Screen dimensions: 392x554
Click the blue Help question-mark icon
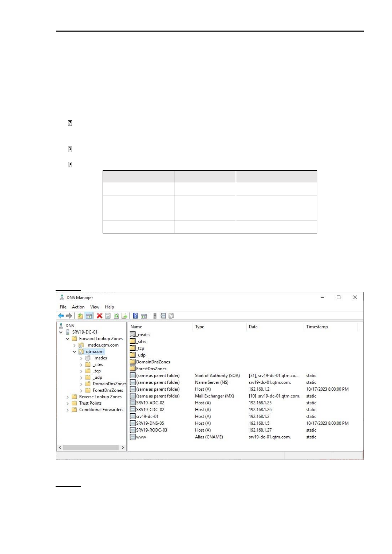pos(135,316)
